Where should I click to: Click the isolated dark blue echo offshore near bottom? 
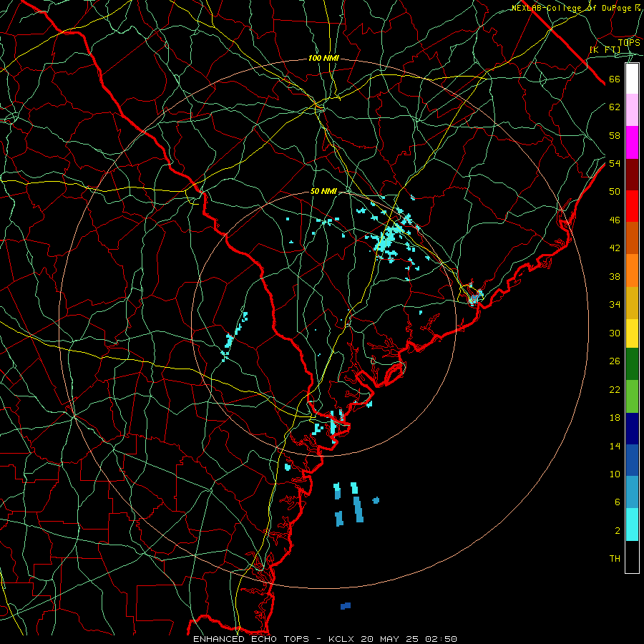coord(346,606)
